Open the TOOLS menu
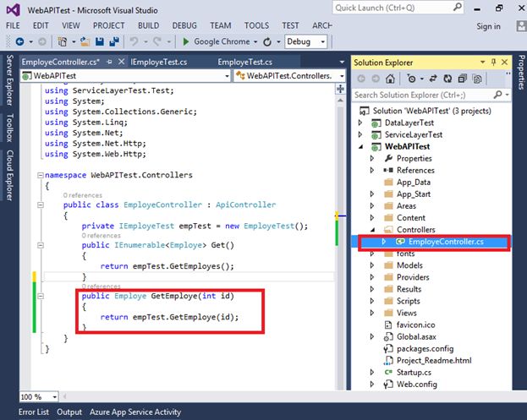 (256, 25)
